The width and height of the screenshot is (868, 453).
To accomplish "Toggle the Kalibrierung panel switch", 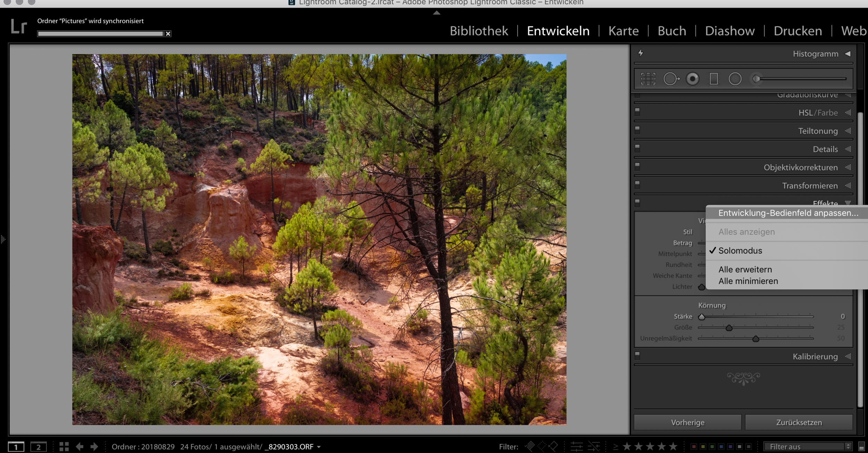I will 637,356.
